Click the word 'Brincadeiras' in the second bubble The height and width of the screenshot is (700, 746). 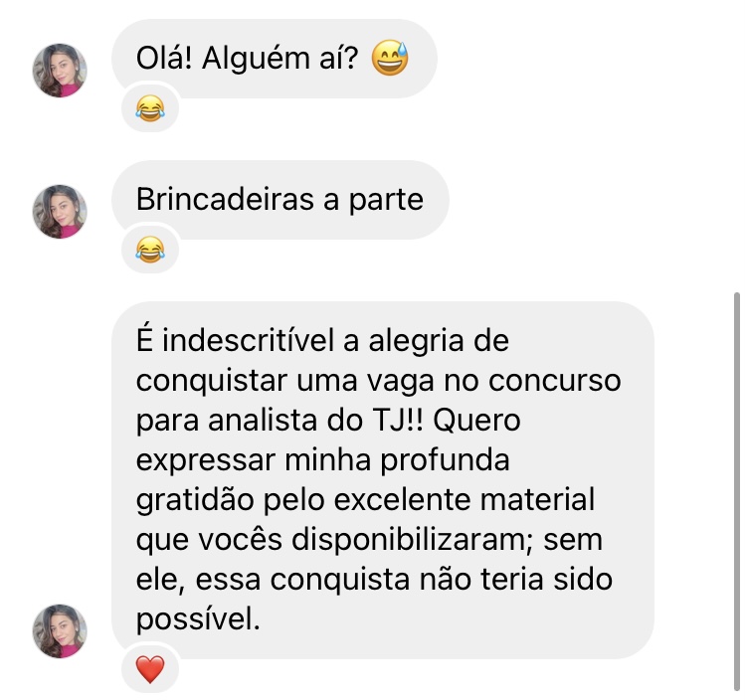[x=225, y=199]
